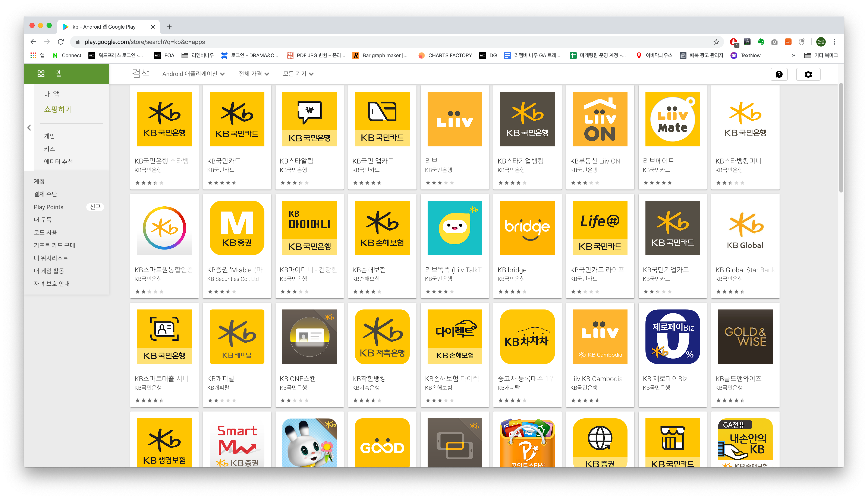The height and width of the screenshot is (499, 868).
Task: Go back with the back arrow
Action: pos(33,42)
